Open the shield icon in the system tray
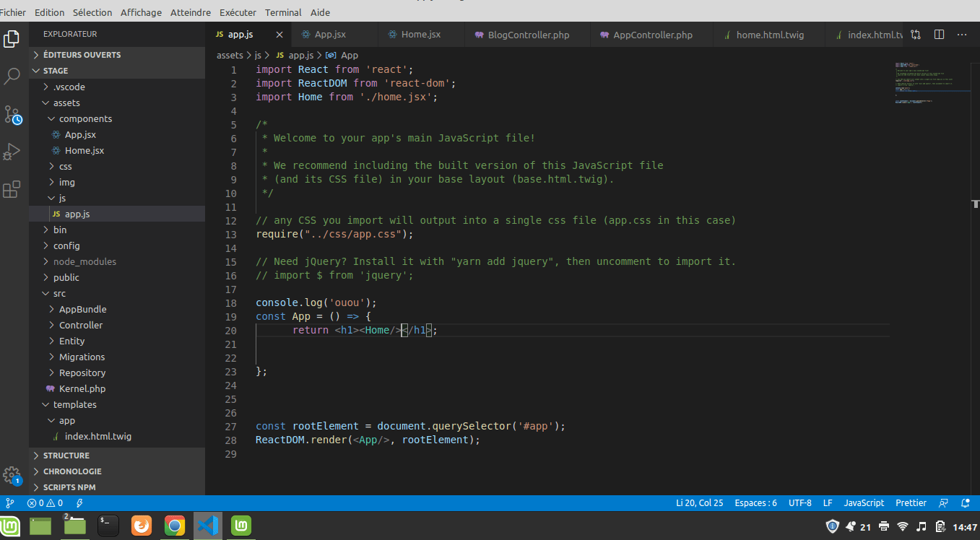 [x=832, y=526]
